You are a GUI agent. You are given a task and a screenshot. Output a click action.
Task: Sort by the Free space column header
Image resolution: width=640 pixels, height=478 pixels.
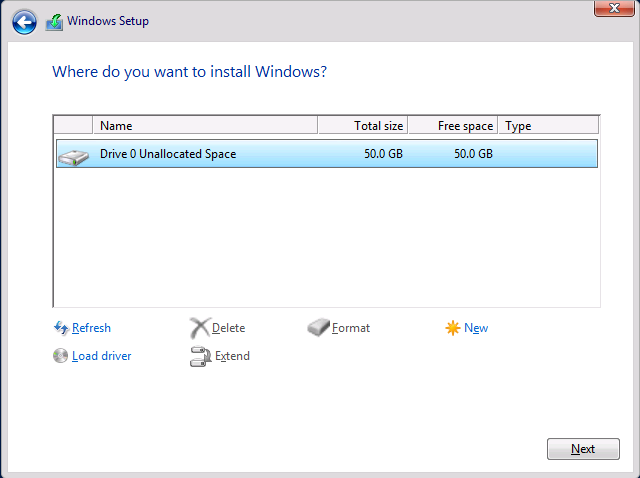[453, 125]
